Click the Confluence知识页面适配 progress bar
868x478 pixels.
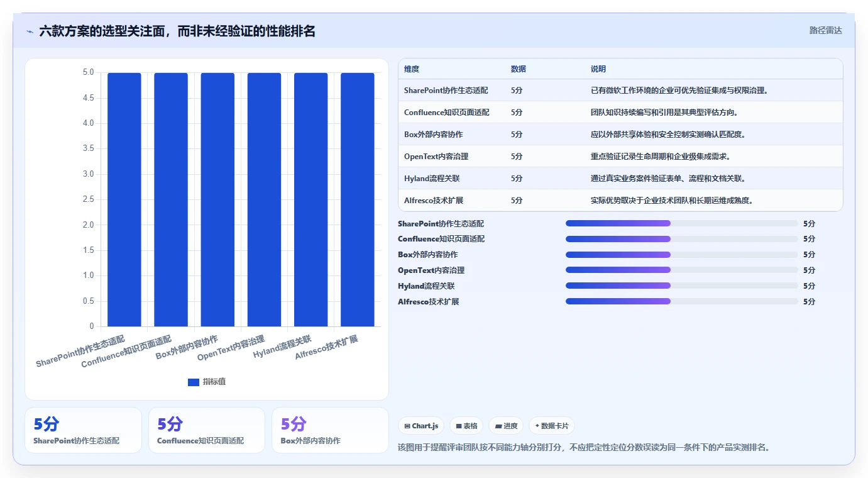tap(681, 239)
